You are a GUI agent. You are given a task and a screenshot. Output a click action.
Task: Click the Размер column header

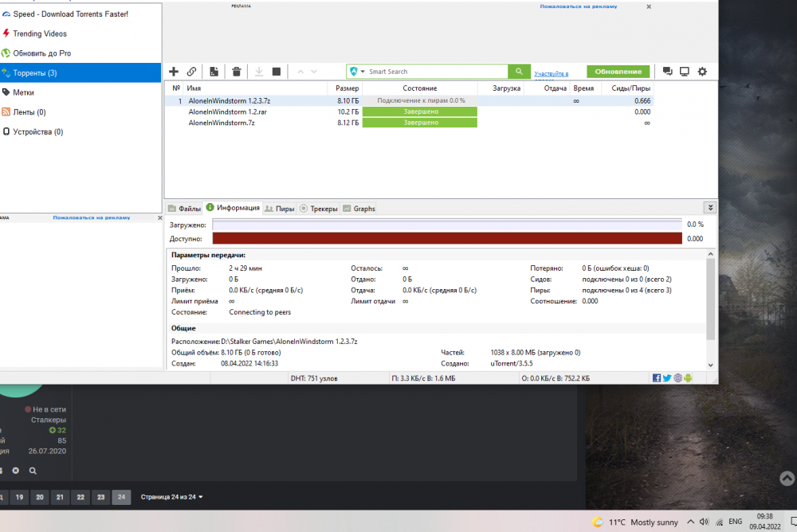347,88
